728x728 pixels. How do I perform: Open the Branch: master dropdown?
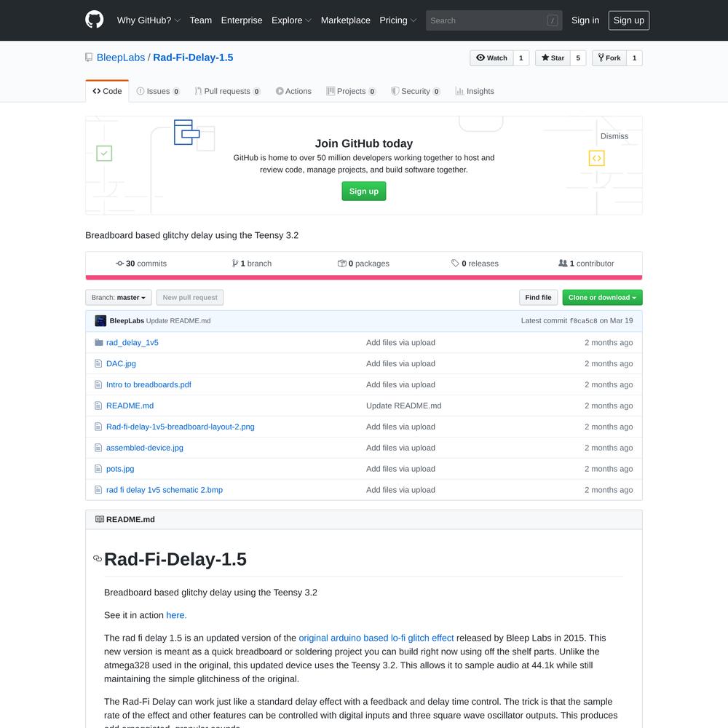click(x=119, y=298)
